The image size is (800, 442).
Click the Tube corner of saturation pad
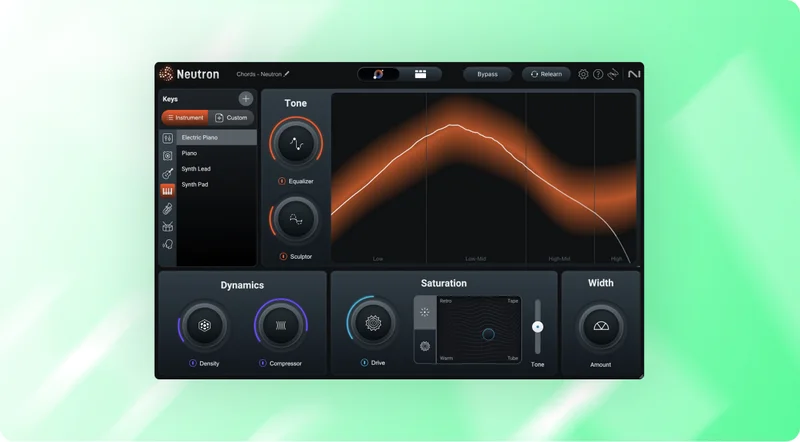coord(513,358)
